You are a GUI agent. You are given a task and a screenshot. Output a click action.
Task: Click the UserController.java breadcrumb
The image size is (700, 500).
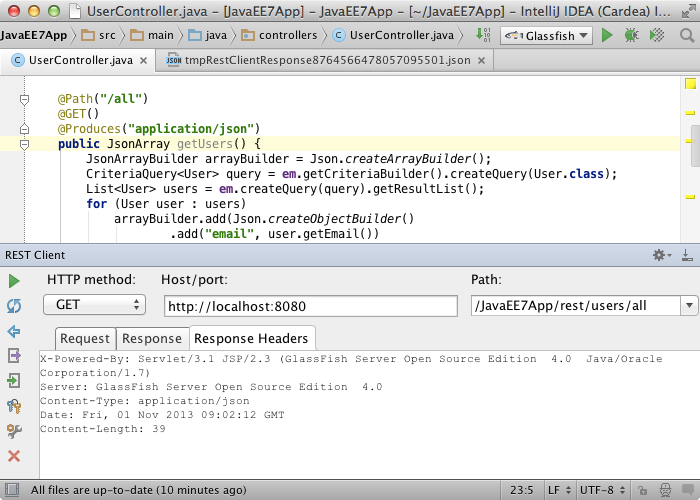point(394,35)
